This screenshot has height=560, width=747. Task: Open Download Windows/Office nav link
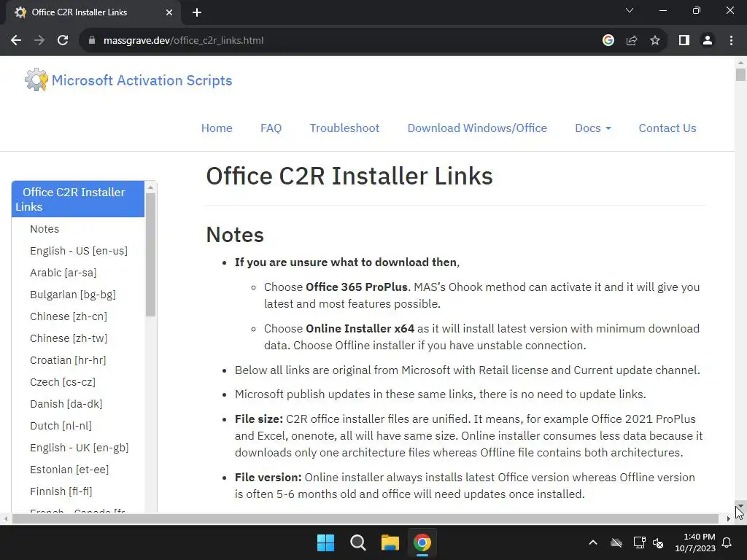(x=477, y=128)
